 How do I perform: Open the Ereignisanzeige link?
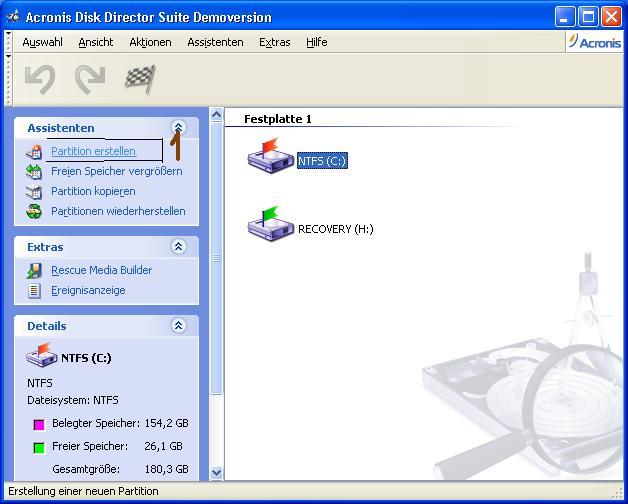coord(88,290)
